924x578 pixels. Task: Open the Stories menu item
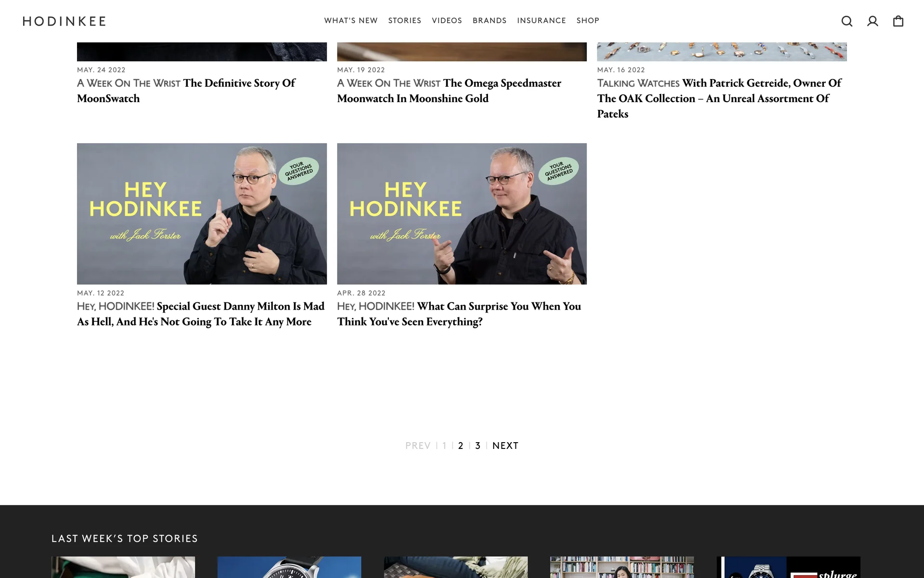coord(404,21)
